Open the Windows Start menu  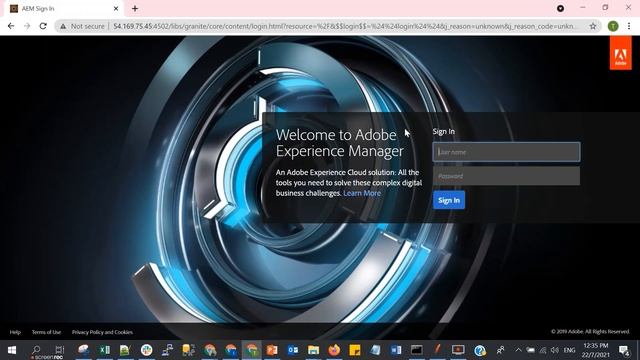coord(12,350)
